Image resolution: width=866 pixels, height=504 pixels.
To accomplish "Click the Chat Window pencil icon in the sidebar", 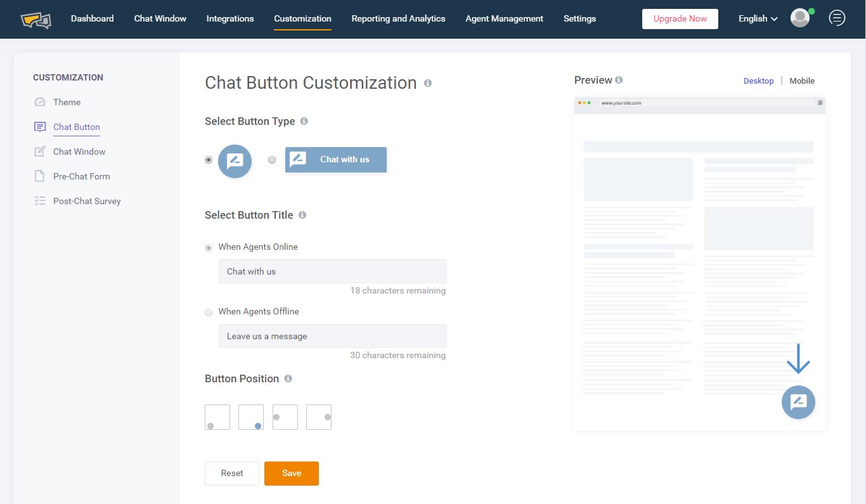I will pos(40,152).
